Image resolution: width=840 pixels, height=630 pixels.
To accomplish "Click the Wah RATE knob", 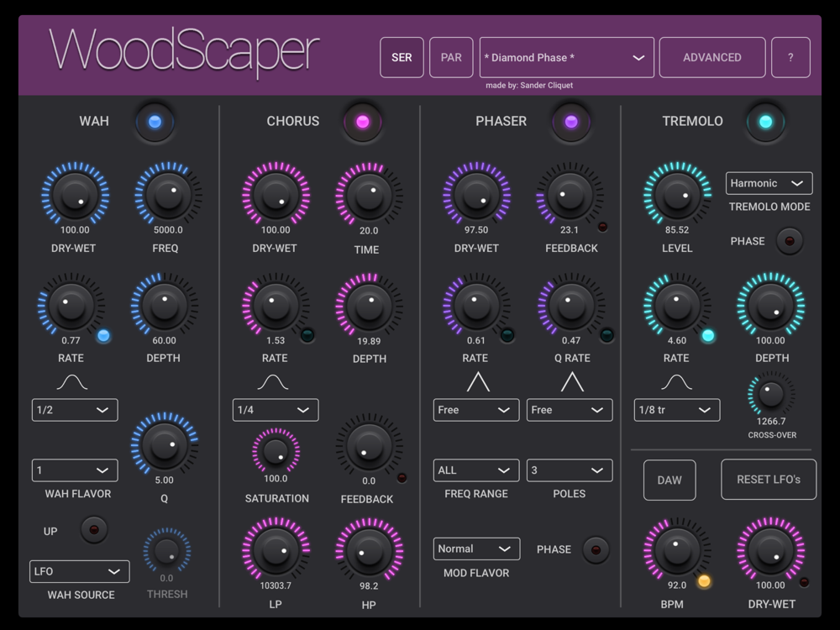I will click(71, 306).
